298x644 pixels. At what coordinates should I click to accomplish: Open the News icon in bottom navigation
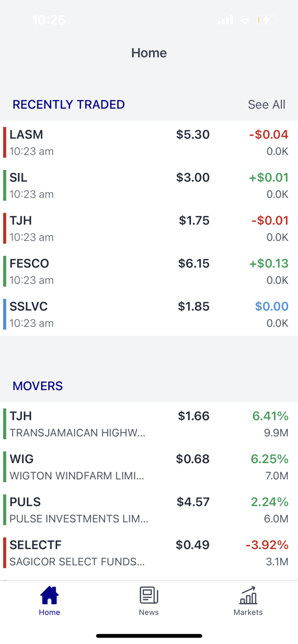click(149, 595)
